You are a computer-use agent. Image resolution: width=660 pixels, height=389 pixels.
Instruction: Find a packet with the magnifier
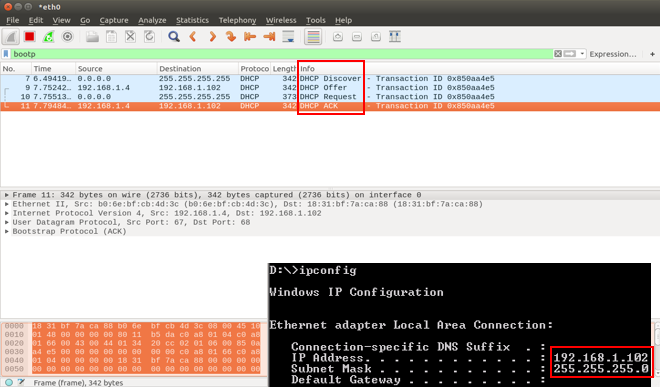point(174,37)
